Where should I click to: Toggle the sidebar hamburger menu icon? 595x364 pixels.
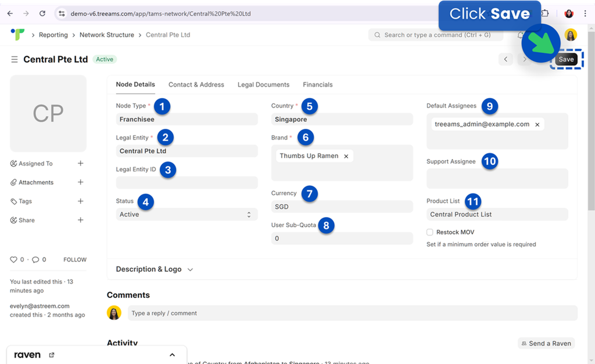tap(14, 60)
